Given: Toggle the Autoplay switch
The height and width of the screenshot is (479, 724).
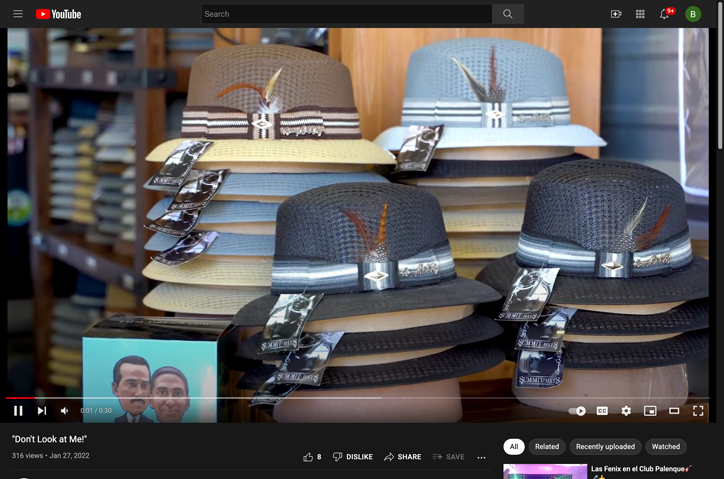Looking at the screenshot, I should [x=577, y=411].
